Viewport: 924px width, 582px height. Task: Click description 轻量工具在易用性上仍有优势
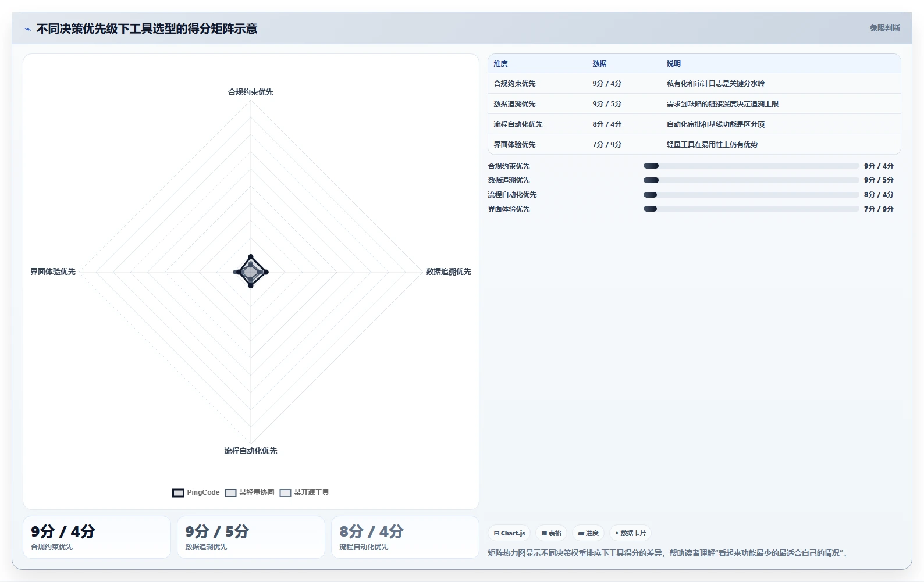point(712,145)
